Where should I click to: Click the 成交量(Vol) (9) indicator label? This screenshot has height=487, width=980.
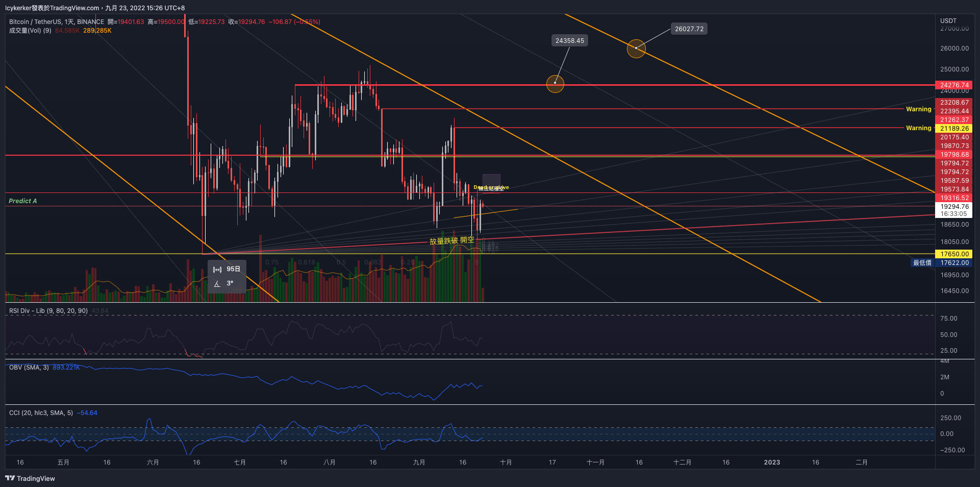[30, 31]
